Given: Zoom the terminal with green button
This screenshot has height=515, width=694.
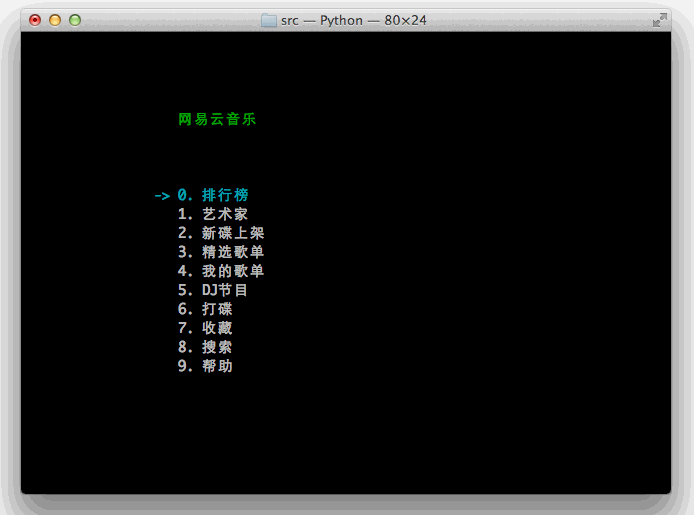Looking at the screenshot, I should coord(75,20).
